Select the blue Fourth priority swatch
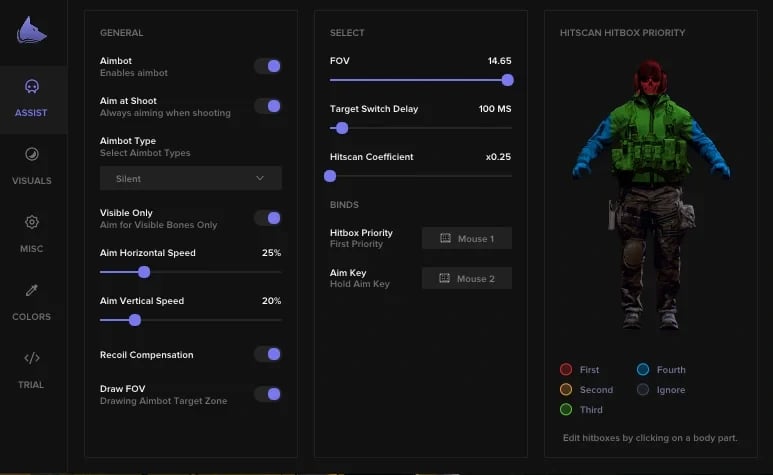Image resolution: width=773 pixels, height=475 pixels. (x=643, y=370)
